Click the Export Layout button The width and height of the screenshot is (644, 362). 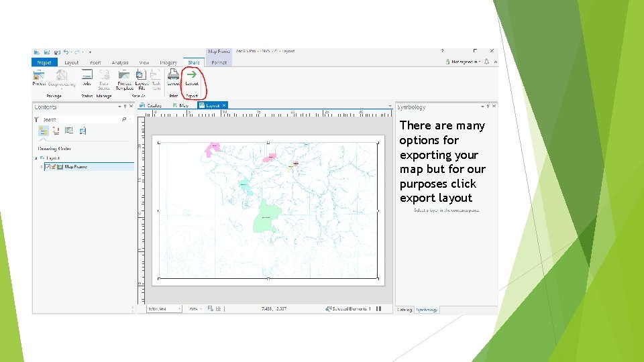point(192,78)
